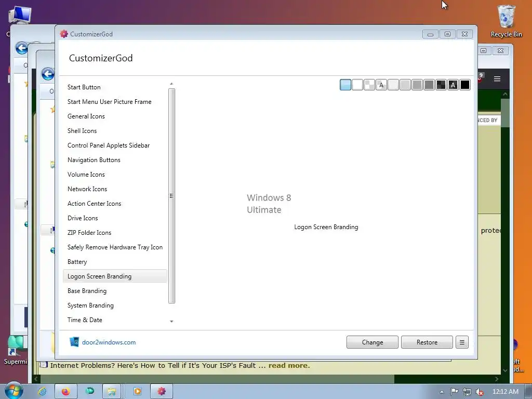Screen dimensions: 532x399
Task: Click the background browser's scroll up arrow
Action: point(505,94)
